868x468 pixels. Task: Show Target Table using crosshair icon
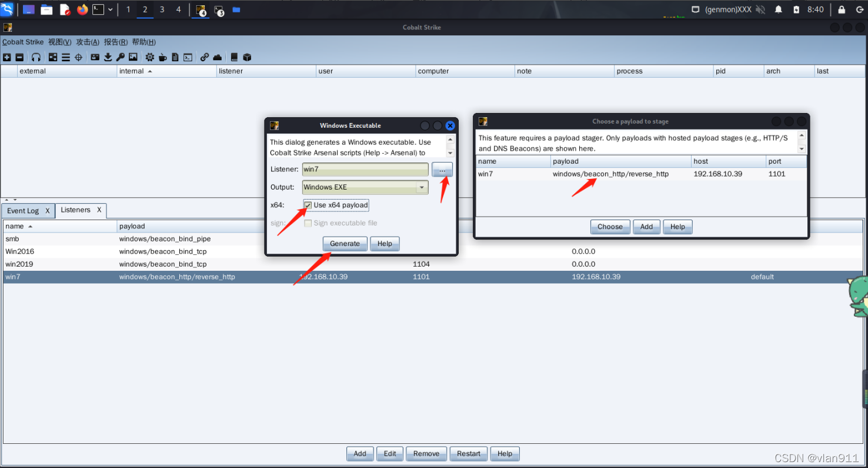(x=78, y=57)
